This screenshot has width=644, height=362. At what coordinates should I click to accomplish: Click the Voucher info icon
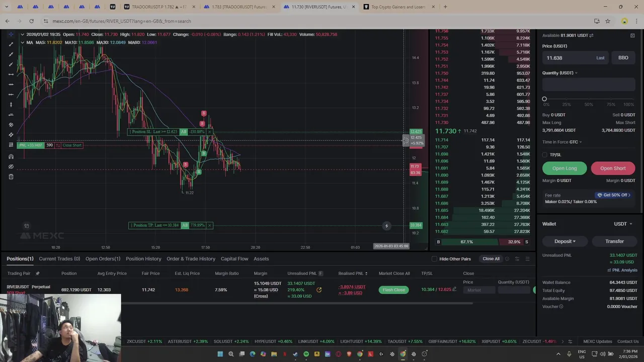click(561, 307)
